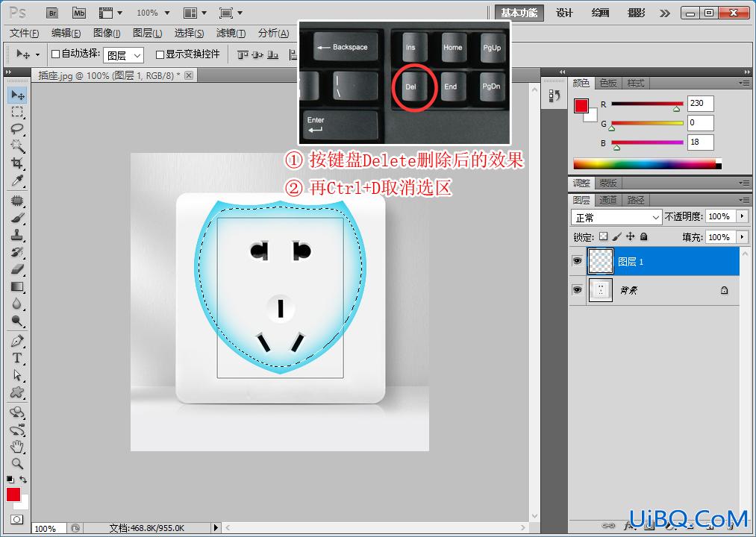Select the 设计 workspace

click(x=564, y=13)
